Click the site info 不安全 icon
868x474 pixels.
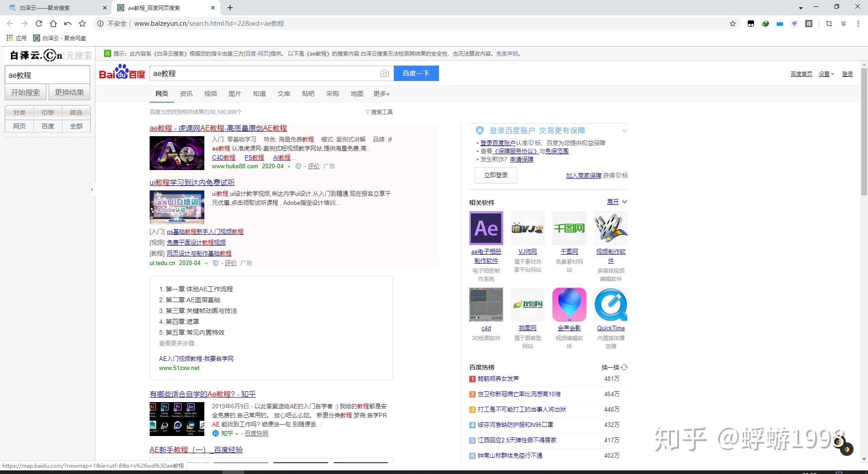100,24
